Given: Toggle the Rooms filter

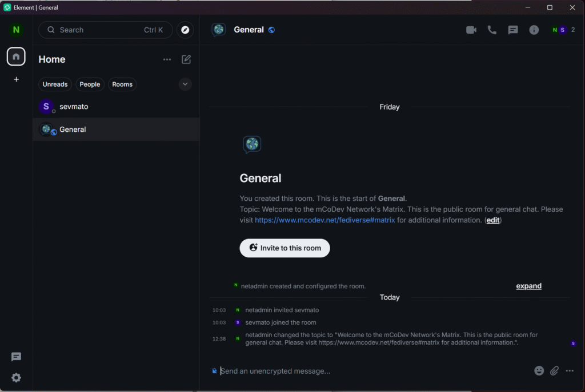Looking at the screenshot, I should 122,84.
